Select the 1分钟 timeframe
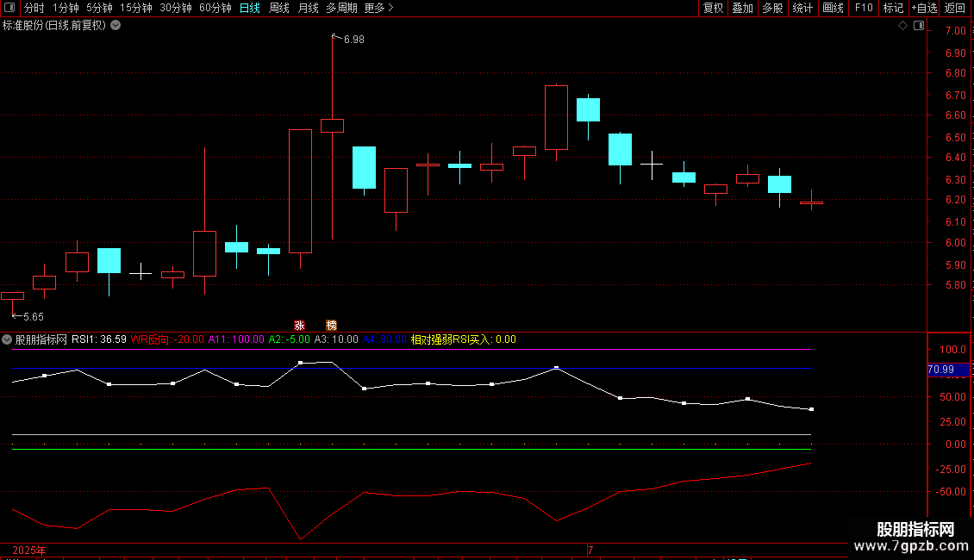Viewport: 974px width, 560px height. 66,8
